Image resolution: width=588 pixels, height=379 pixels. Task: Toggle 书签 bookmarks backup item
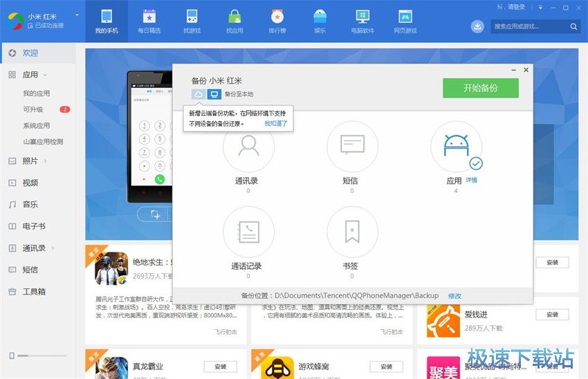tap(352, 232)
